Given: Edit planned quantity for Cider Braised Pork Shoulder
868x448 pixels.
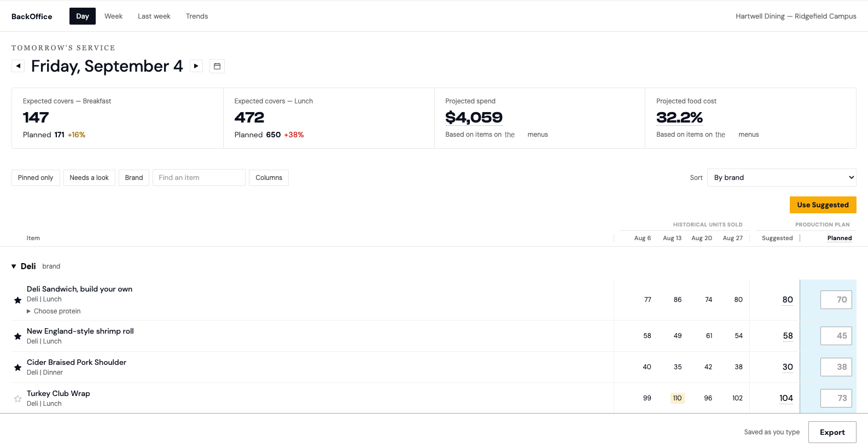Looking at the screenshot, I should point(836,367).
